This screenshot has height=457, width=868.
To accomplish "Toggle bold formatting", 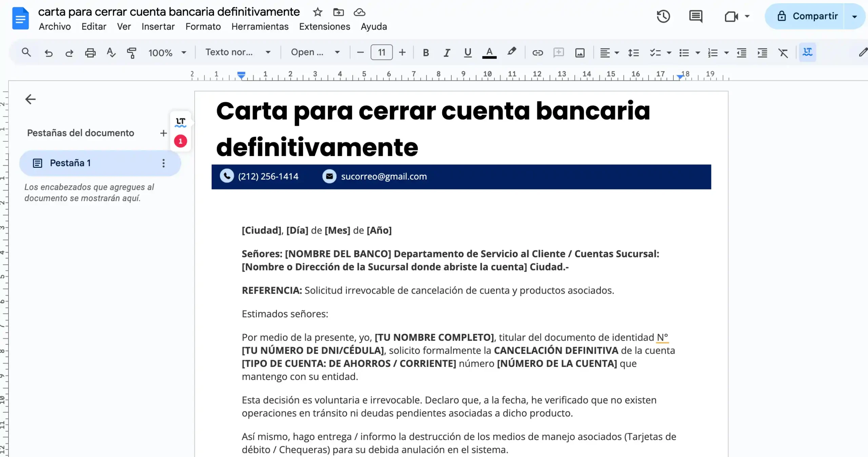I will point(426,53).
